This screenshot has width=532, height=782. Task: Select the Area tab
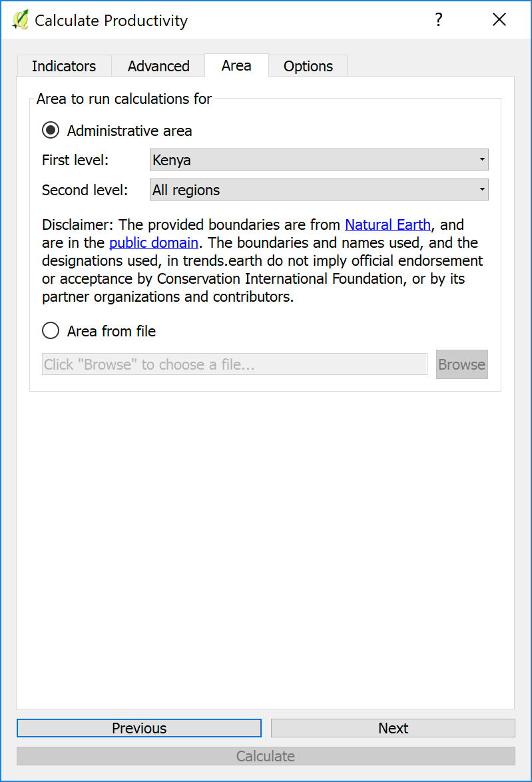point(236,65)
